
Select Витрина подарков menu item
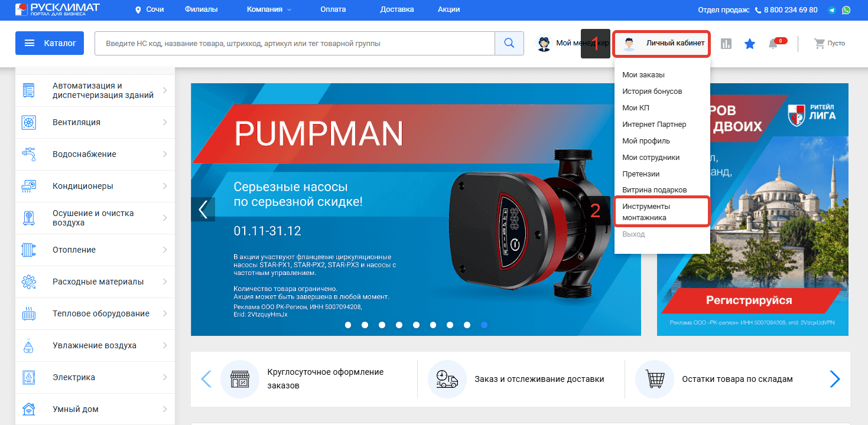point(655,190)
